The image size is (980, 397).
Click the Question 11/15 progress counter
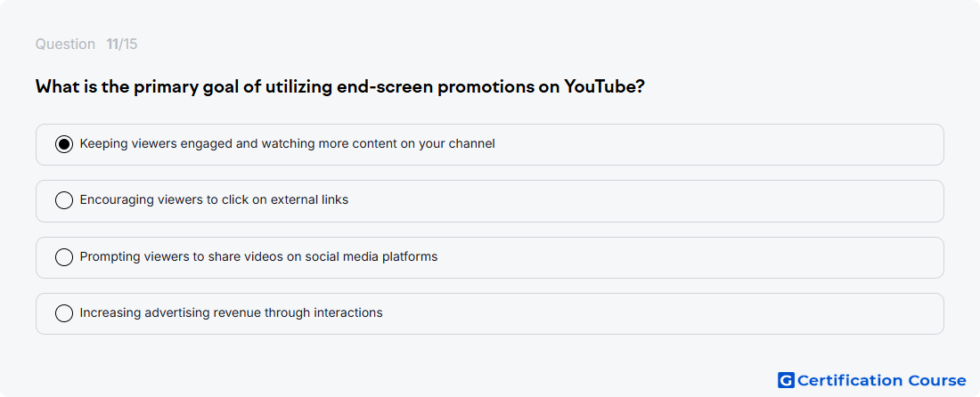click(x=86, y=45)
